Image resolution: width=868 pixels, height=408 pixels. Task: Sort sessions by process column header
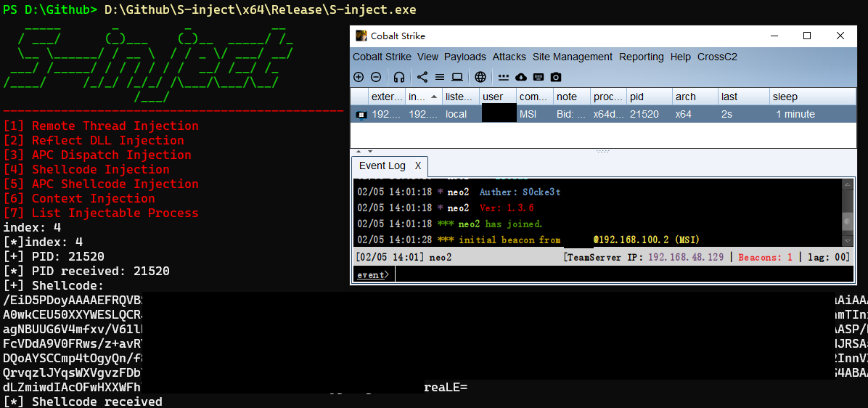point(608,97)
